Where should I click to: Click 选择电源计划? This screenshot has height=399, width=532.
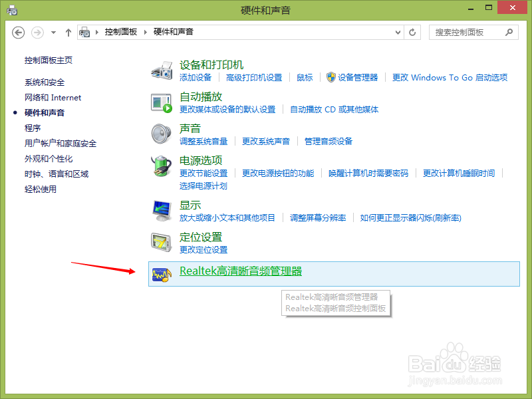click(x=203, y=186)
